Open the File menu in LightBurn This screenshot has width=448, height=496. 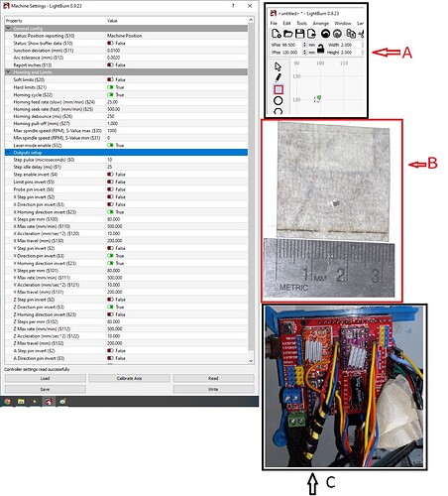(x=274, y=23)
